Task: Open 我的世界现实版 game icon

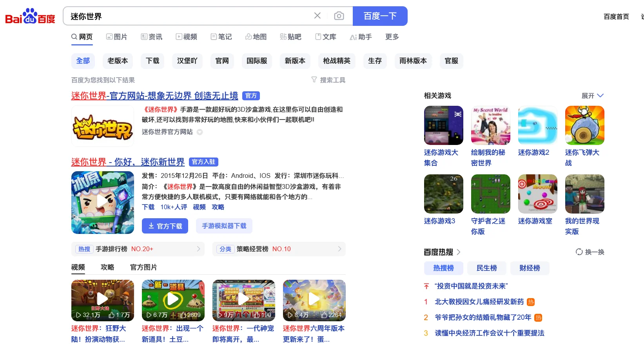Action: pyautogui.click(x=585, y=194)
